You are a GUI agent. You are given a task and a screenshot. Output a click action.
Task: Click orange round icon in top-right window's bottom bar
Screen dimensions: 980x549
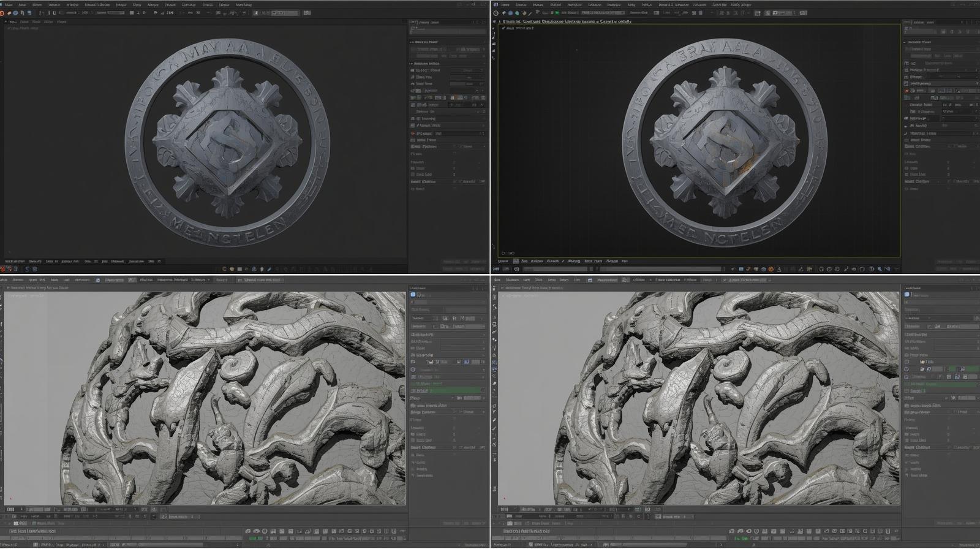click(771, 269)
